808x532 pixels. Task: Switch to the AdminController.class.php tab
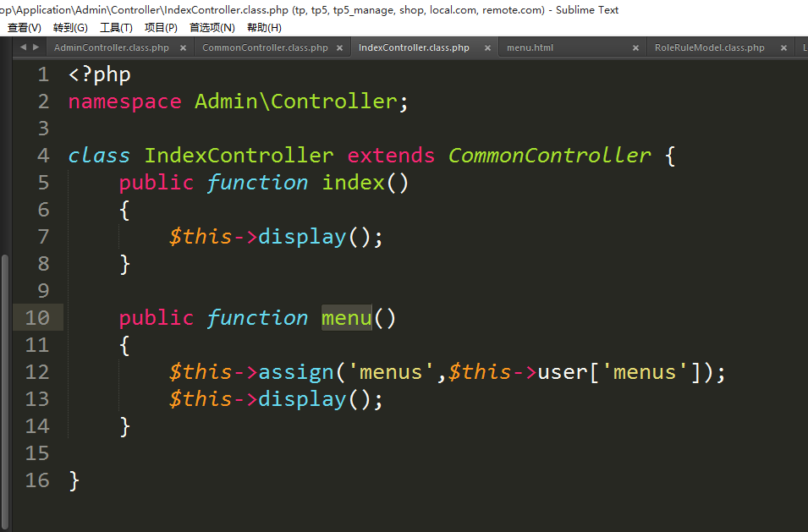point(111,48)
